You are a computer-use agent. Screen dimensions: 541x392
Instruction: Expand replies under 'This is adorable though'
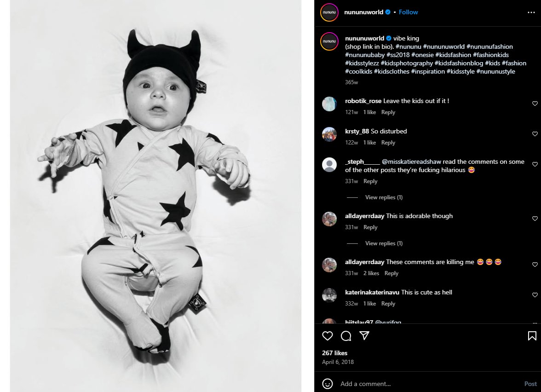coord(384,243)
